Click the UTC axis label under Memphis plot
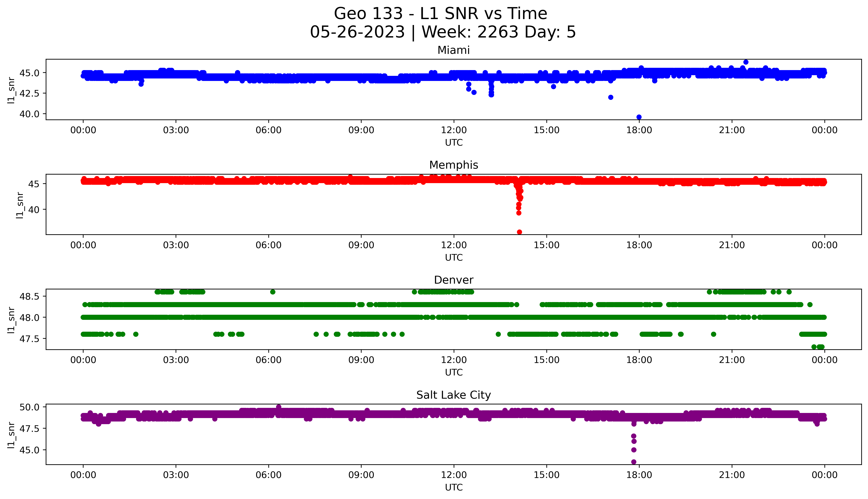Viewport: 868px width, 499px height. coord(454,258)
